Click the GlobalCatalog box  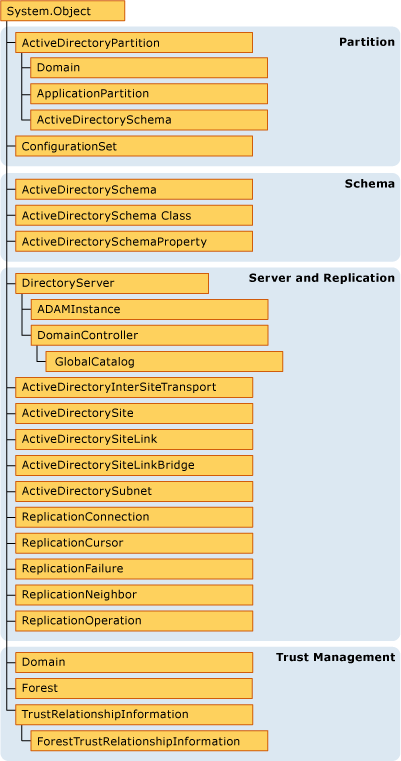164,362
